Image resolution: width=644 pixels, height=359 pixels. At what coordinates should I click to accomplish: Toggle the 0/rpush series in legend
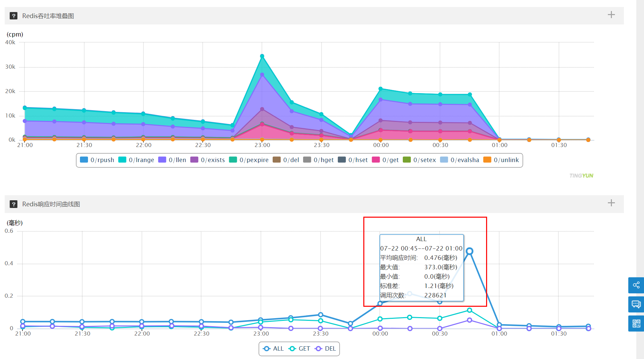pos(97,160)
